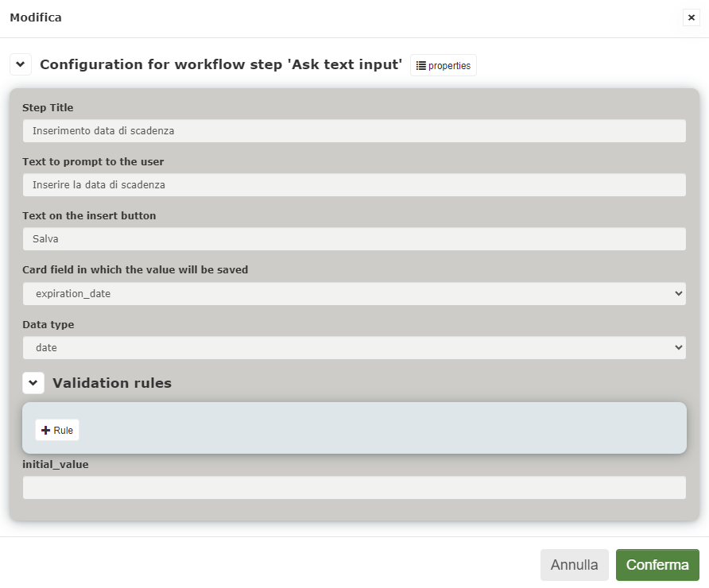
Task: Click the 'Step Title' label
Action: (48, 107)
